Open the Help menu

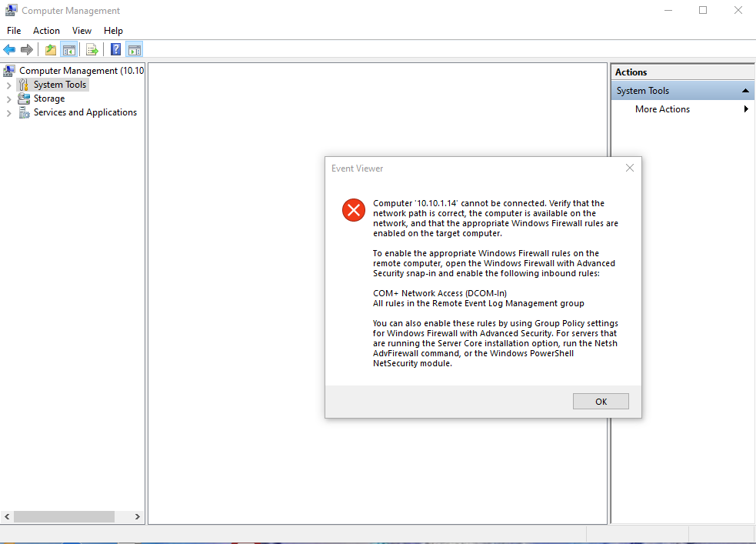pos(113,30)
